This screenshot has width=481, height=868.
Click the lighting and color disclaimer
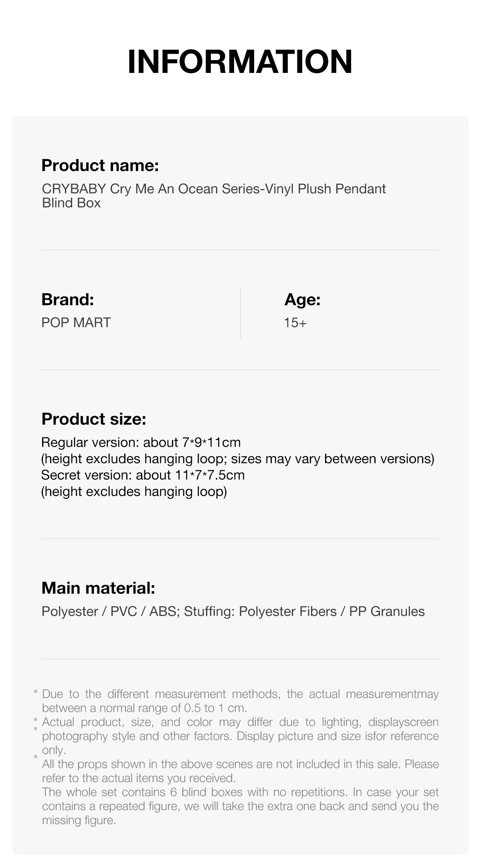[x=240, y=736]
